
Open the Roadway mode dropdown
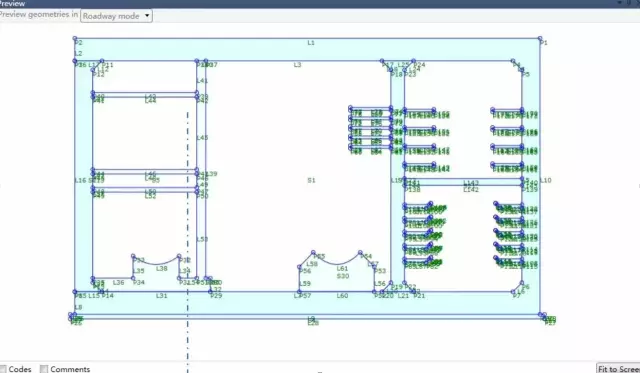click(116, 16)
